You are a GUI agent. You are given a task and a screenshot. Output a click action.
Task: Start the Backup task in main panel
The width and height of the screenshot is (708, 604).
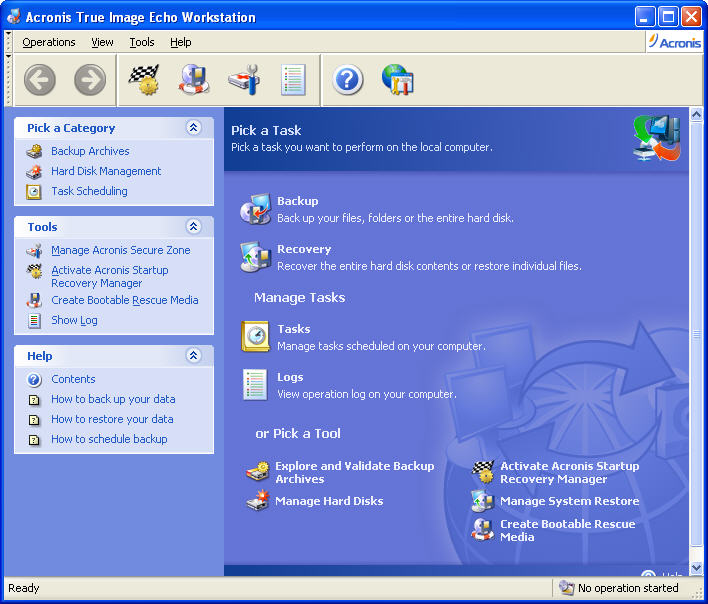pos(297,201)
